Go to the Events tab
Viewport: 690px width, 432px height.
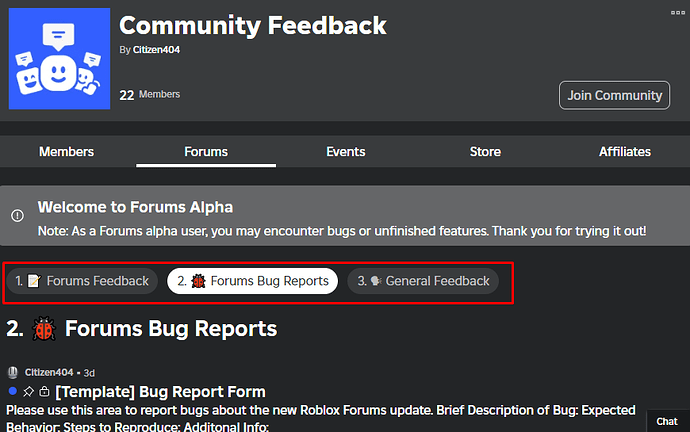click(x=345, y=152)
